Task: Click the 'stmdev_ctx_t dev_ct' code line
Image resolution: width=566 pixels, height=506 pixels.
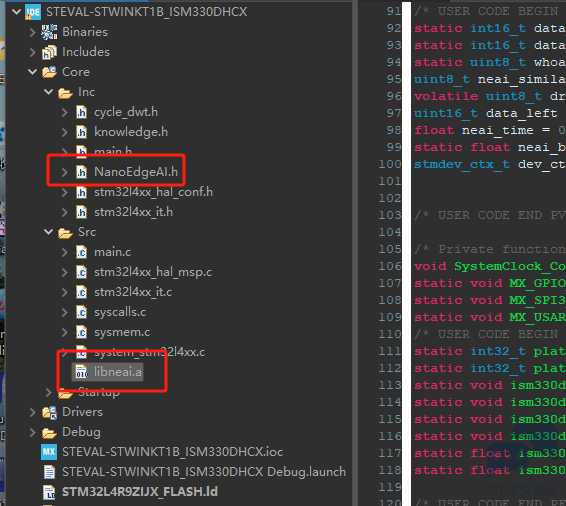Action: [x=490, y=165]
